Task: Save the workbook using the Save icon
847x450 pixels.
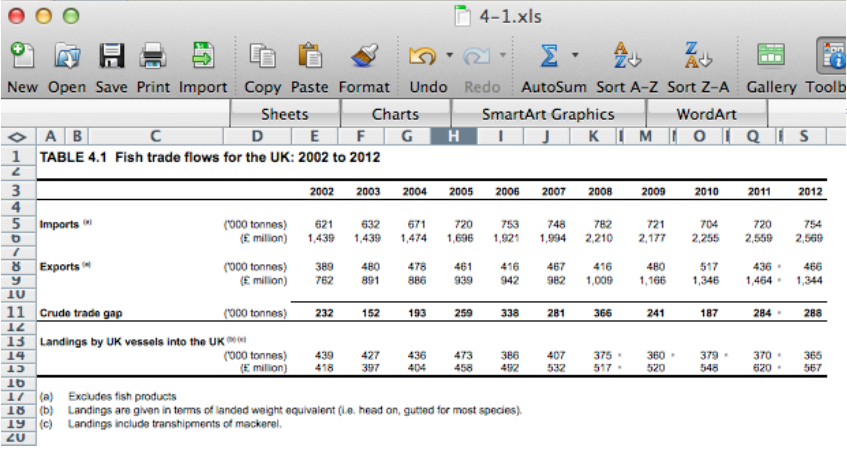Action: (111, 55)
